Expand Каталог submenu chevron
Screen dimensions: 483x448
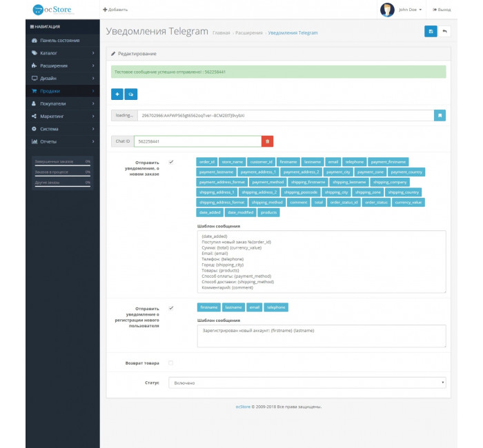click(93, 53)
